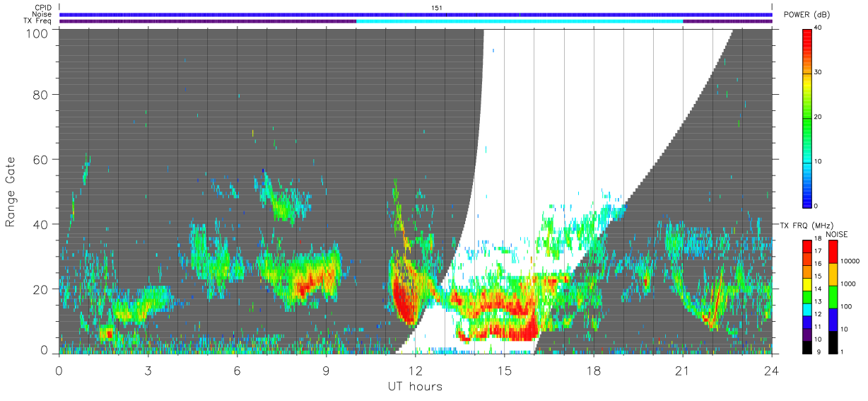
Task: Click the 13 label in the TX FRQ legend
Action: pyautogui.click(x=818, y=302)
